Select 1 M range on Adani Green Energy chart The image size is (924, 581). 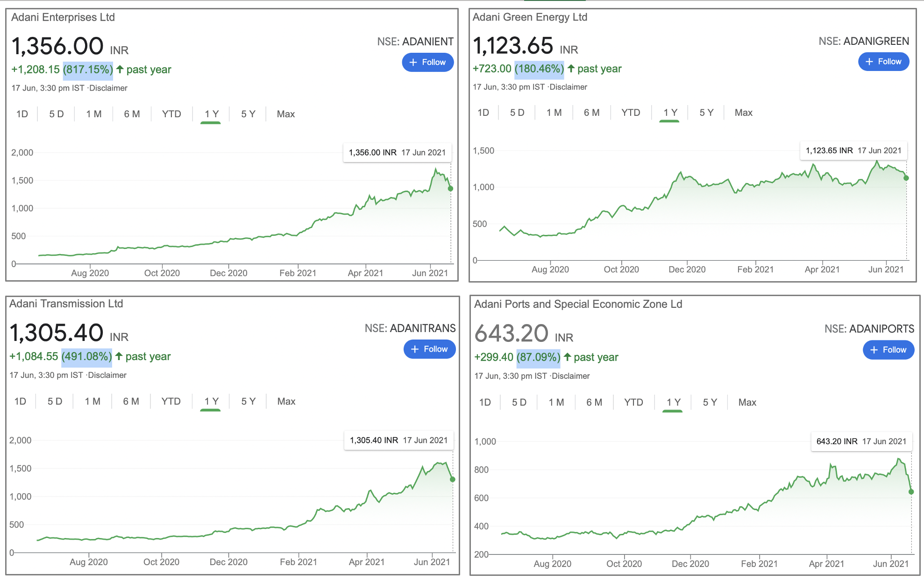tap(554, 113)
